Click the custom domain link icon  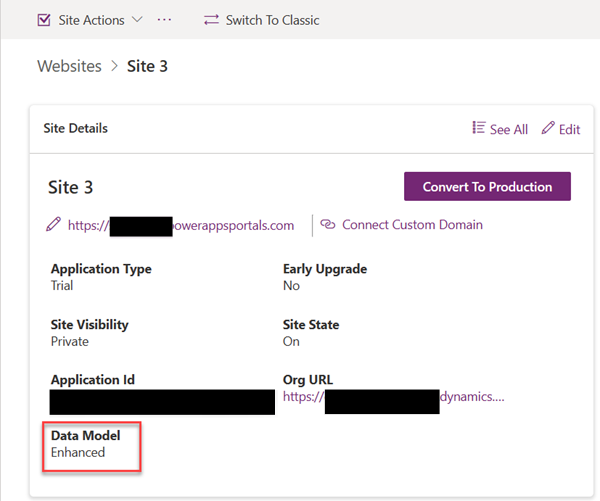click(x=328, y=225)
